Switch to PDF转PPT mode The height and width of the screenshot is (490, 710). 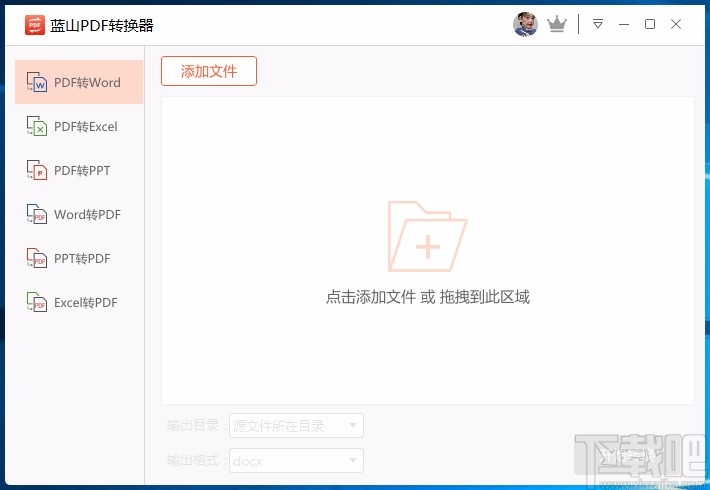click(79, 170)
